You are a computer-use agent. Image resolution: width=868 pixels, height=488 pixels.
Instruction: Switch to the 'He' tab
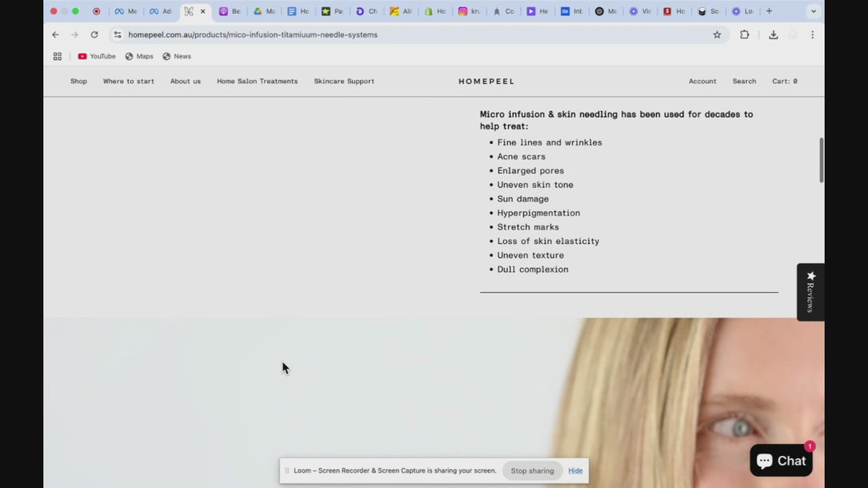pyautogui.click(x=538, y=11)
